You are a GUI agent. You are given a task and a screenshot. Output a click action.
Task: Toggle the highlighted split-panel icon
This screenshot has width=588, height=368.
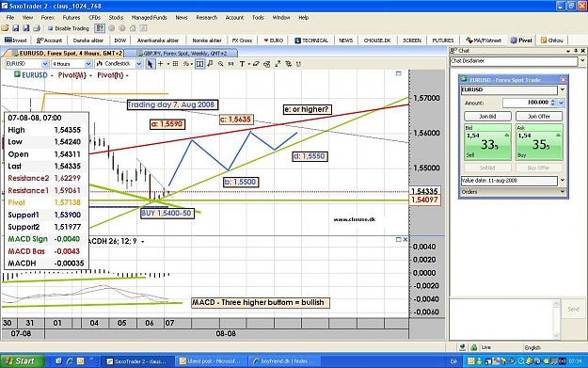pos(200,64)
